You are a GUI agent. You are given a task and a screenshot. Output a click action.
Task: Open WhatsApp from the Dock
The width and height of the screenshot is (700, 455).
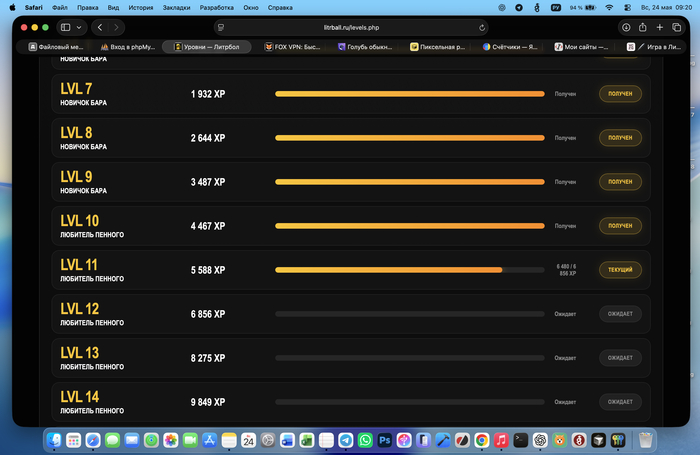[365, 440]
